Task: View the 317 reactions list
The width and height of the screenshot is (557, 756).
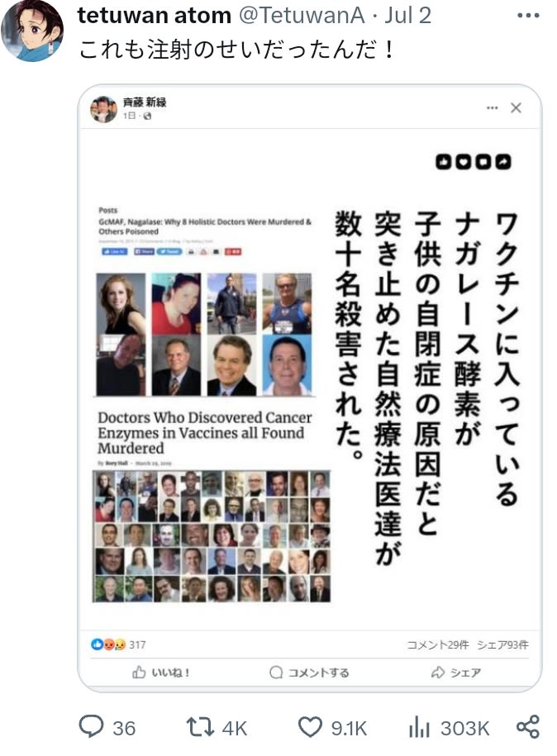Action: [118, 644]
